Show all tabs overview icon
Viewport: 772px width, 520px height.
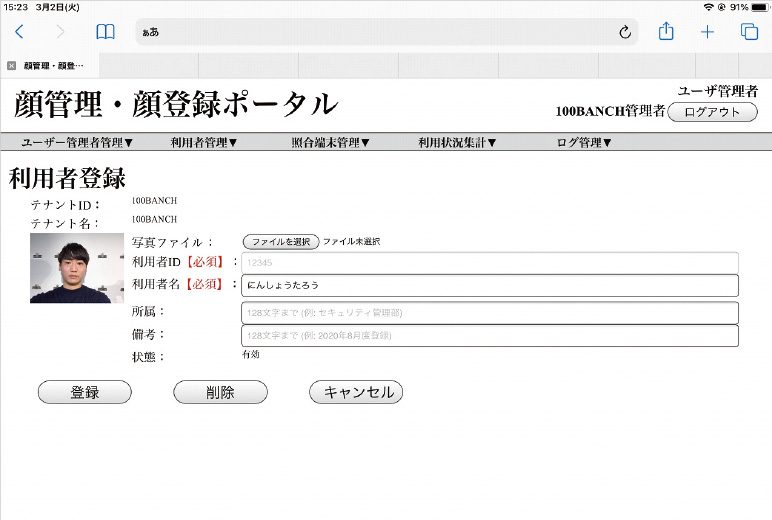point(749,32)
